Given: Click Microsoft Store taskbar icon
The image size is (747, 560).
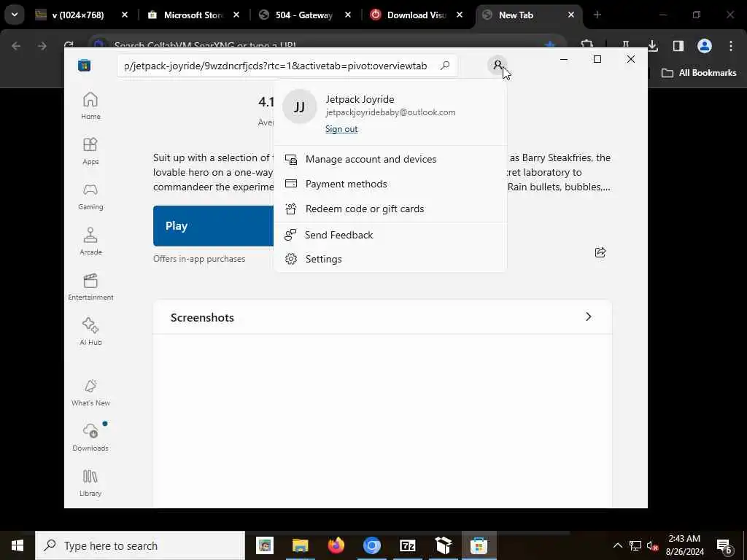Looking at the screenshot, I should [479, 545].
